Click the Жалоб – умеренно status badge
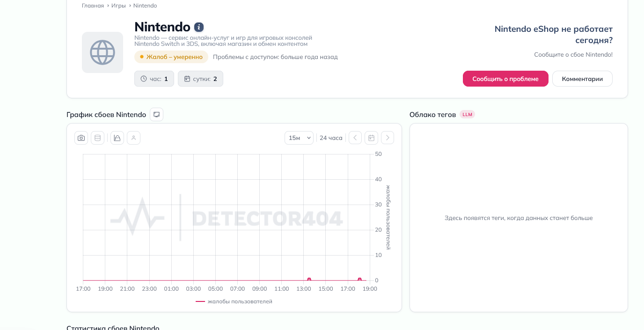 [x=171, y=57]
